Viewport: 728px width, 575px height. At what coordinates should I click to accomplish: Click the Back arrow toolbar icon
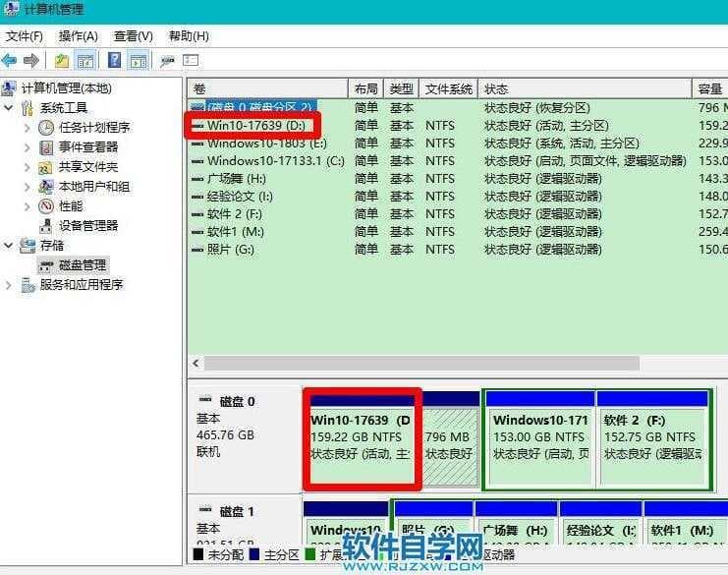click(x=10, y=61)
